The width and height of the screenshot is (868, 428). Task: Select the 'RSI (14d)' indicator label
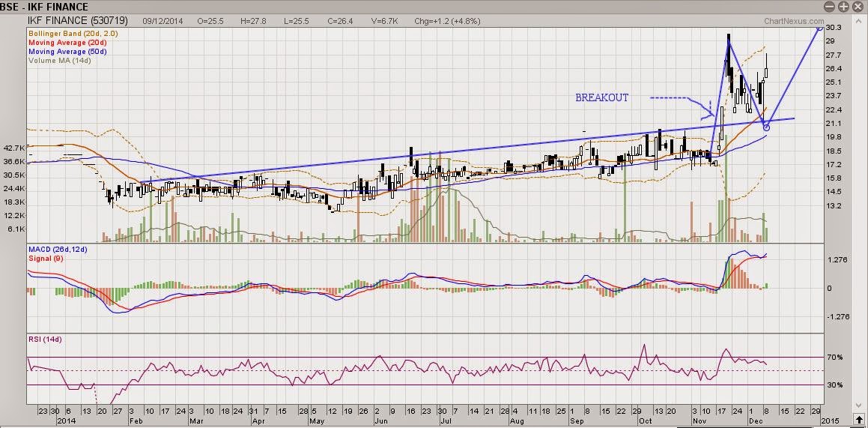[45, 340]
